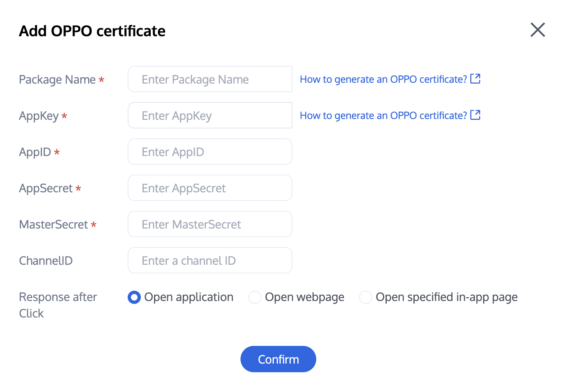Click the Package Name field label

[x=57, y=79]
